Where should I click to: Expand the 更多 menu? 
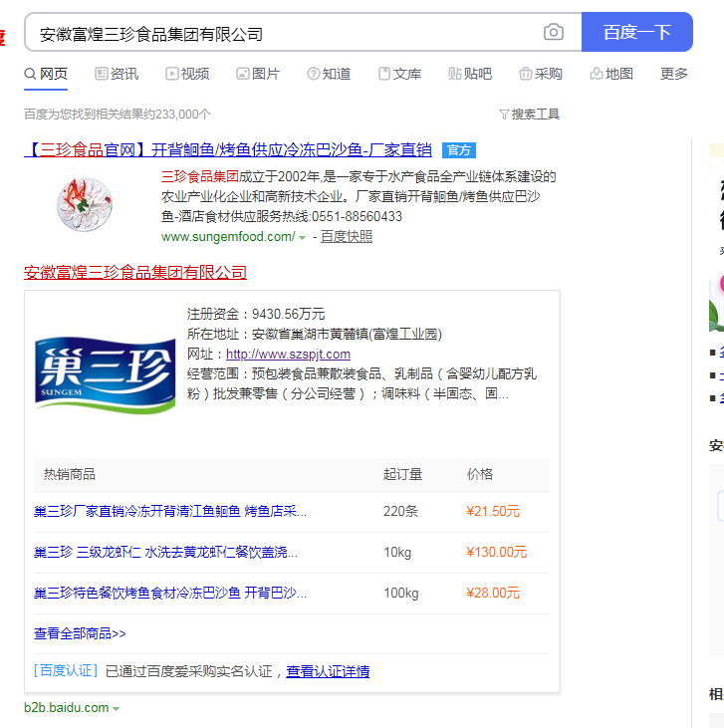pos(674,74)
